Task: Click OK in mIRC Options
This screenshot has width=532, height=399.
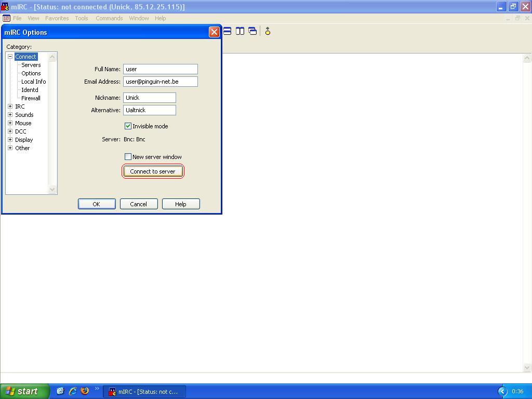Action: 97,204
